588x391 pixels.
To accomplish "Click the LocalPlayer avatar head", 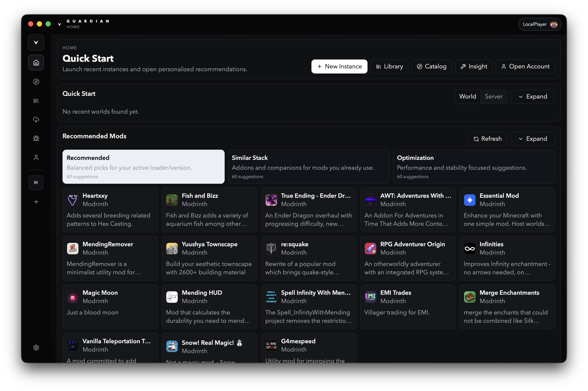I will pyautogui.click(x=554, y=24).
